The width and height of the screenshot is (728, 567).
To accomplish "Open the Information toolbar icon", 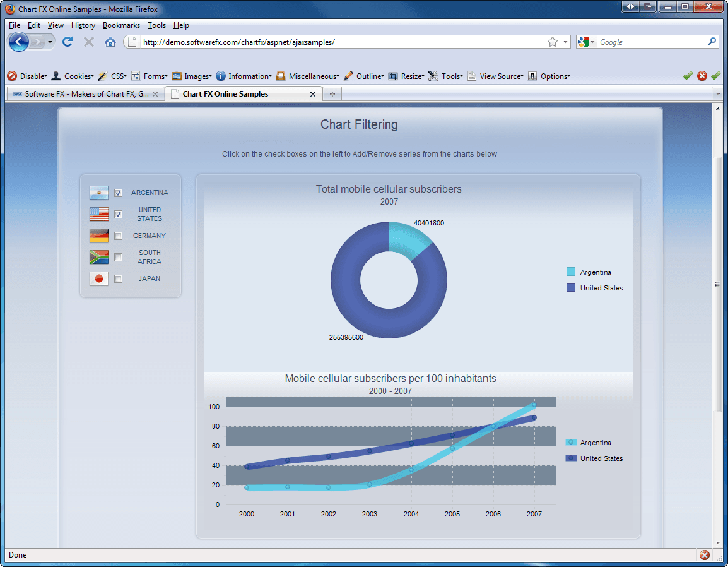I will pos(221,76).
